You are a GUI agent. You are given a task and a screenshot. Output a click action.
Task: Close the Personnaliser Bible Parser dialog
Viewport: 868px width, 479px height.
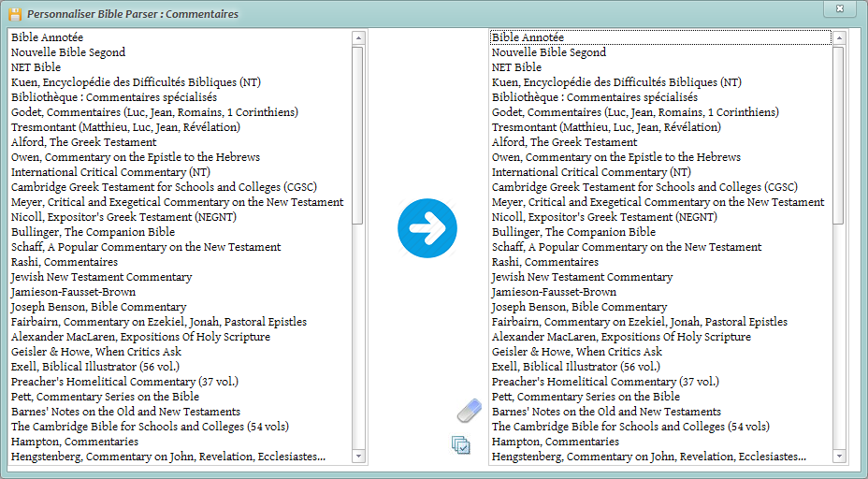point(840,8)
